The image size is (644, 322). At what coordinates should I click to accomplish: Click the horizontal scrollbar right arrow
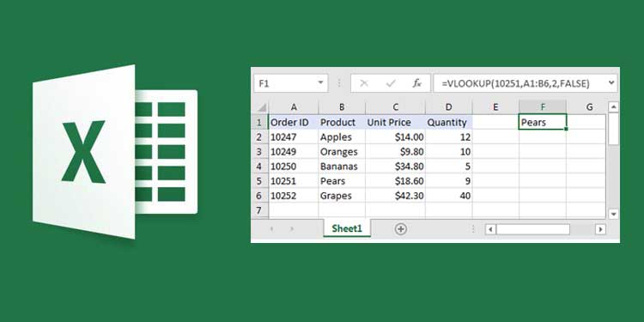click(600, 229)
